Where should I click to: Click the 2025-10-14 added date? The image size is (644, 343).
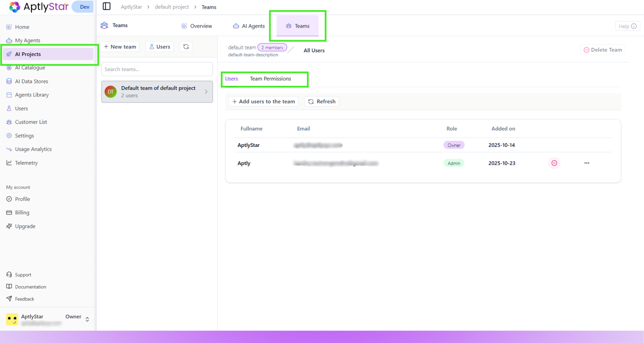tap(502, 145)
